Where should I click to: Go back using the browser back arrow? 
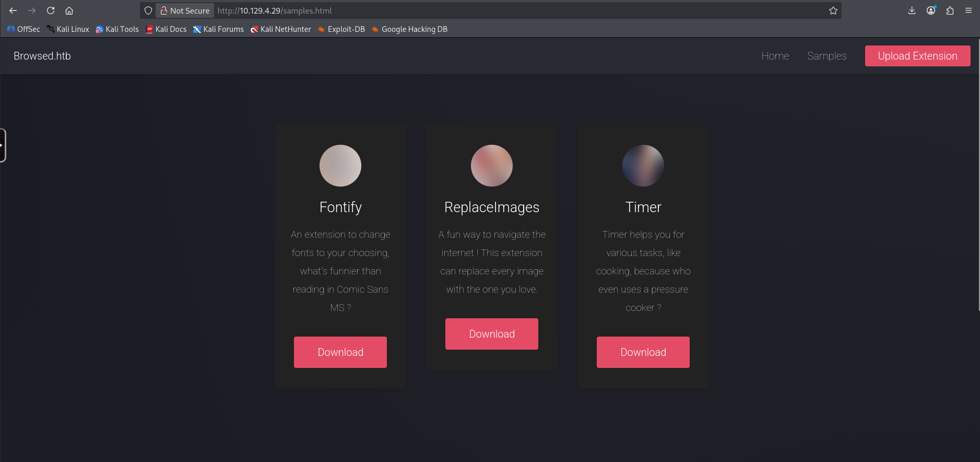pos(13,10)
